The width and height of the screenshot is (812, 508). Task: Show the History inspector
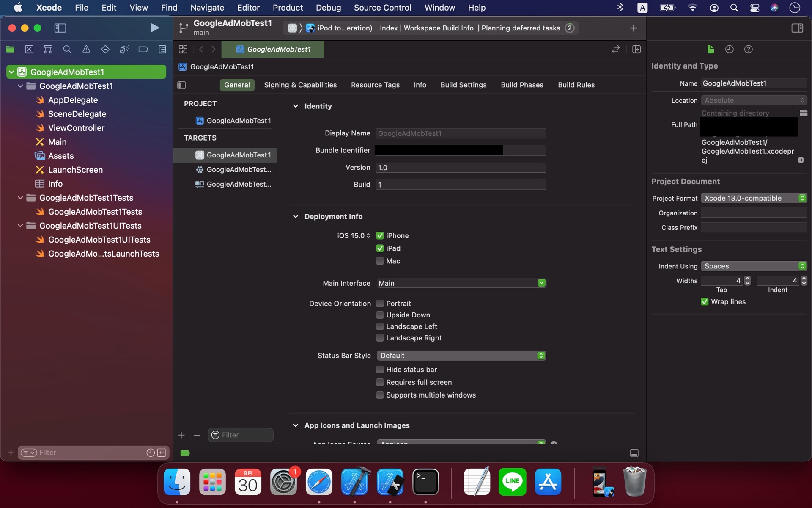coord(730,50)
